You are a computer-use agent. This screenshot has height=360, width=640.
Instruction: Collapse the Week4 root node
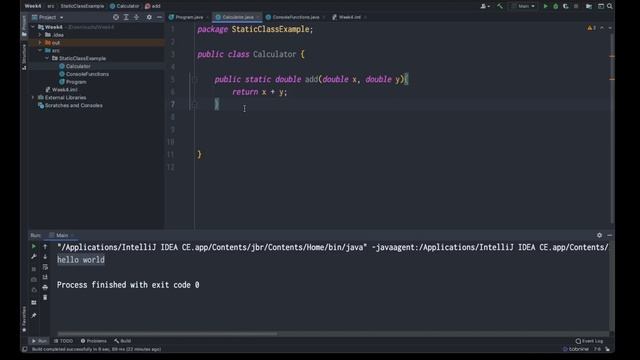coord(33,27)
